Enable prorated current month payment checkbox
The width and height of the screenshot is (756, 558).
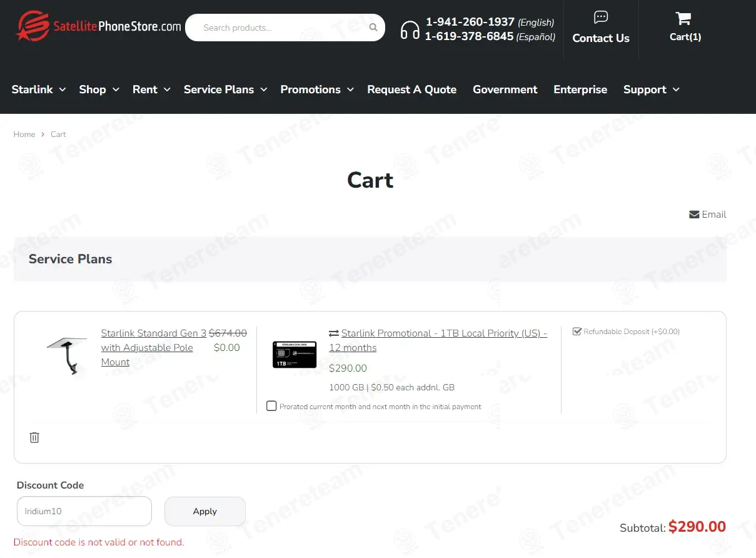click(x=271, y=406)
